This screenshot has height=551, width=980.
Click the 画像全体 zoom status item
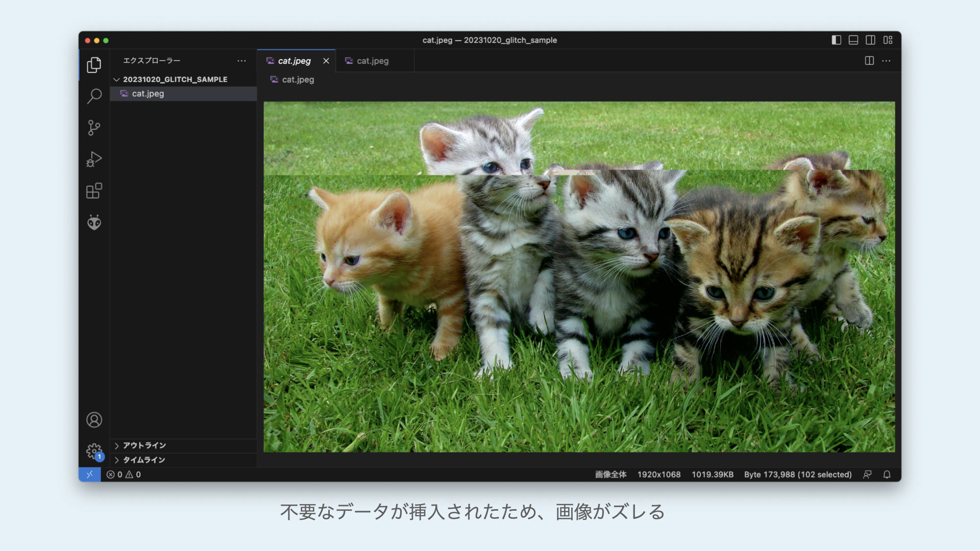pyautogui.click(x=610, y=474)
